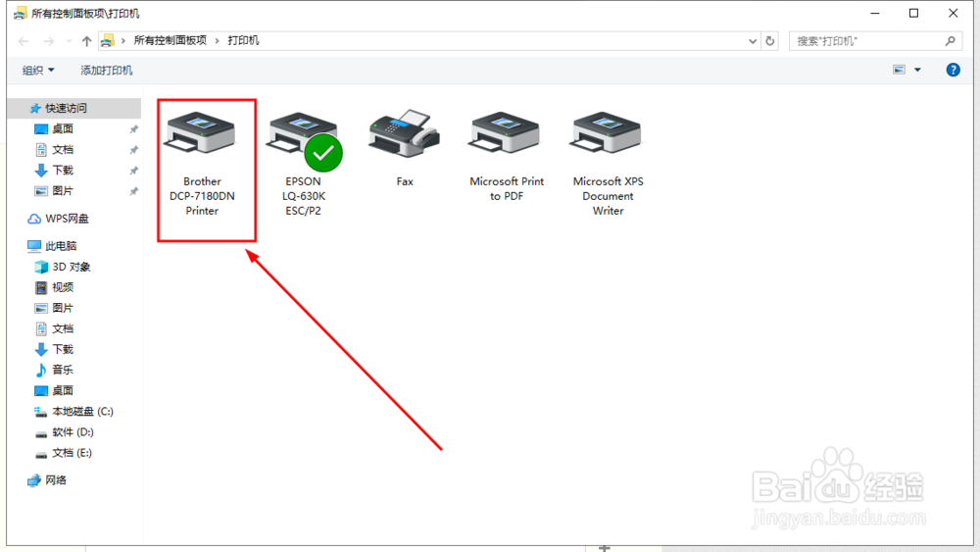Unpin 图片 using its pin icon
This screenshot has width=980, height=552.
tap(133, 191)
